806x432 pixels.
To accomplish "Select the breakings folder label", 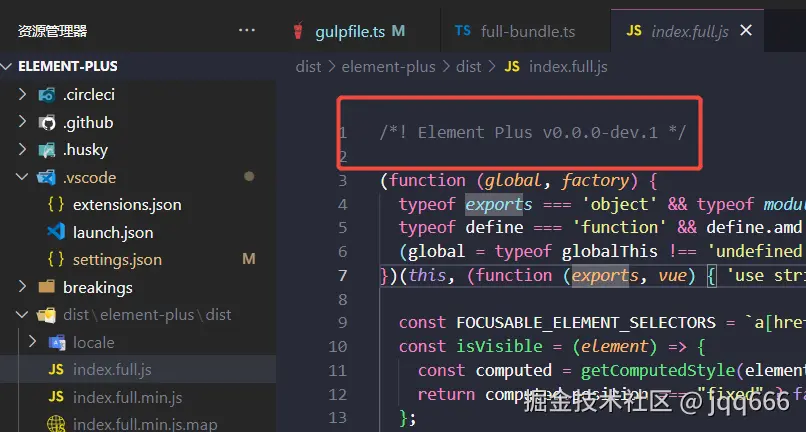I will tap(98, 287).
